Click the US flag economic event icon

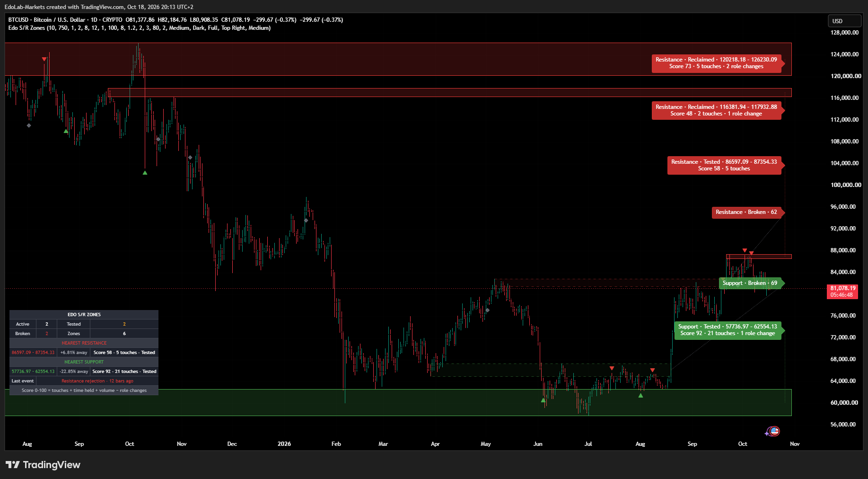point(774,431)
